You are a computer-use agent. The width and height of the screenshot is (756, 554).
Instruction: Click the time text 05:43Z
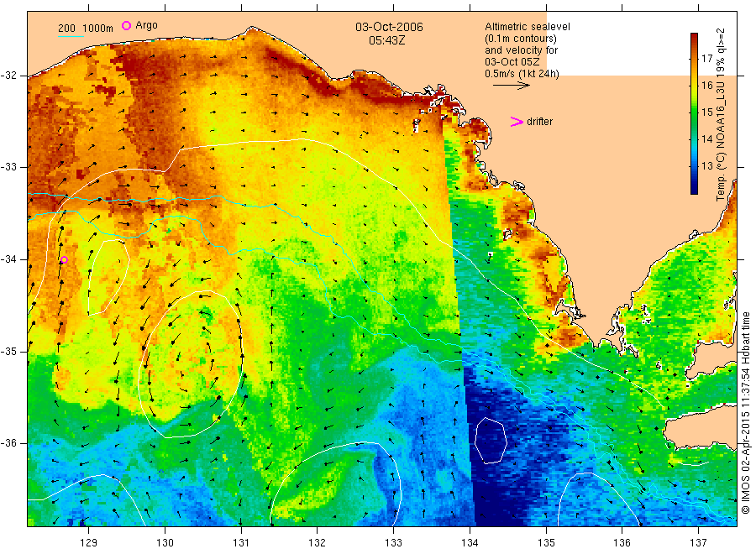point(386,40)
